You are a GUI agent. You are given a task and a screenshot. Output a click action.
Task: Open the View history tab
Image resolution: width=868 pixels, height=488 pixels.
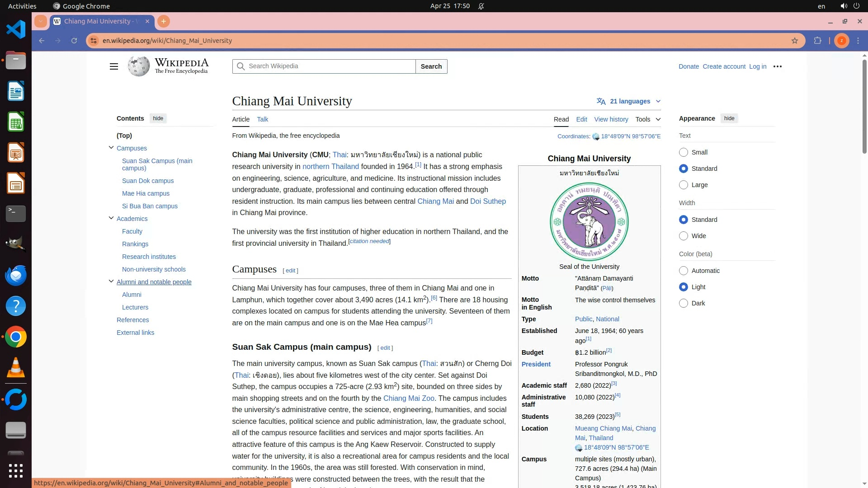click(611, 119)
